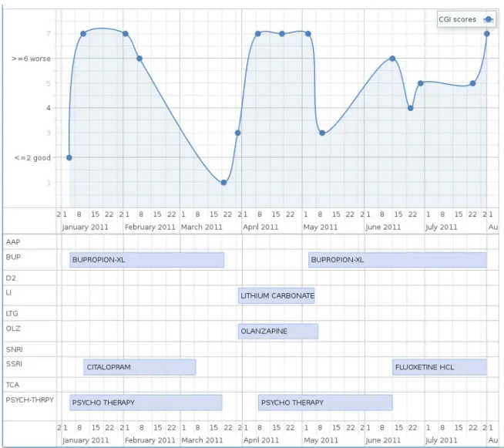Click the score 6 data point in mid June
Image resolution: width=504 pixels, height=448 pixels.
tap(392, 59)
